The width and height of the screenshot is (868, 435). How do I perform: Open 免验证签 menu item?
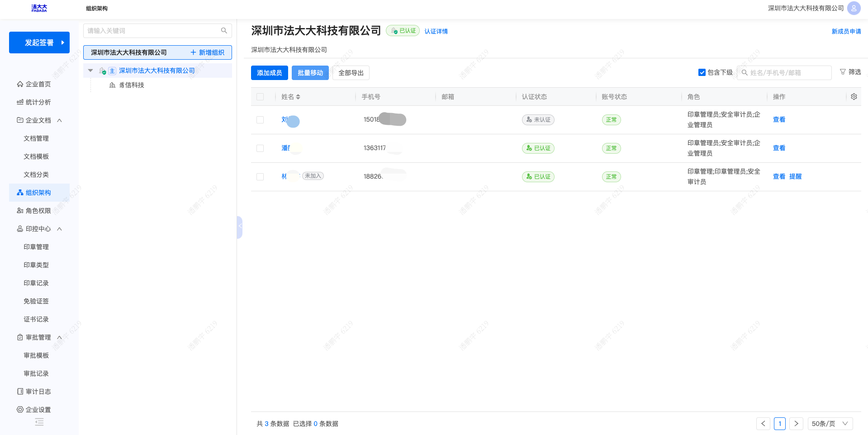tap(36, 301)
